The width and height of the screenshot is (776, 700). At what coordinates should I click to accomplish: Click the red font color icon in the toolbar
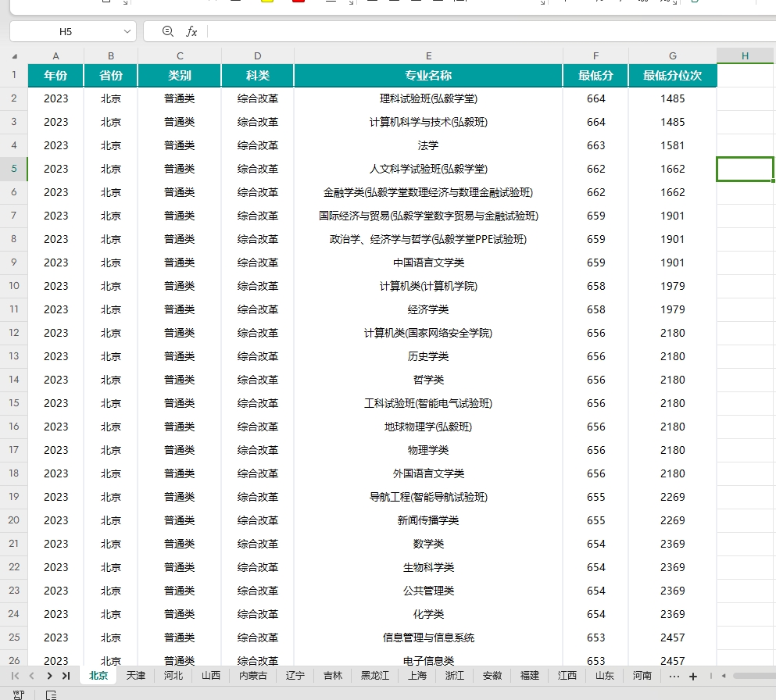(299, 3)
